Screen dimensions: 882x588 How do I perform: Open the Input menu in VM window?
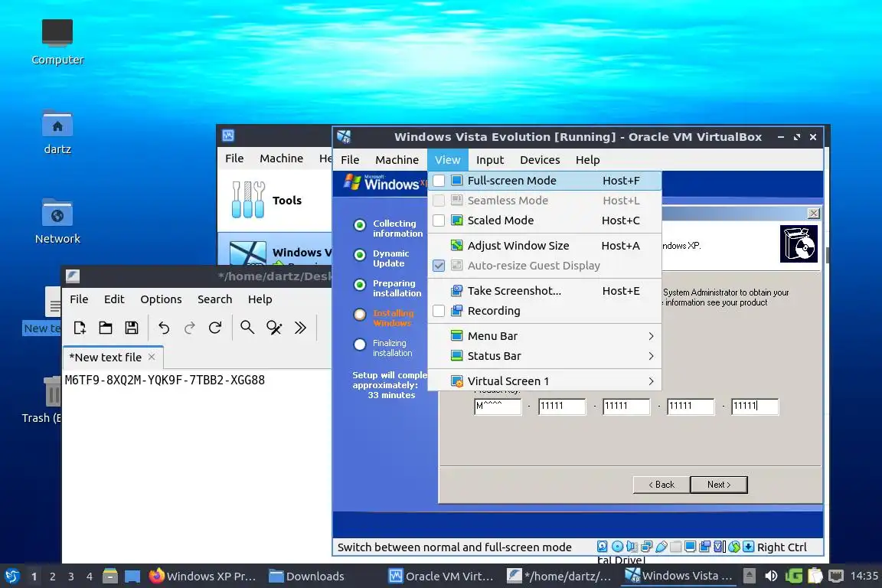(x=490, y=160)
